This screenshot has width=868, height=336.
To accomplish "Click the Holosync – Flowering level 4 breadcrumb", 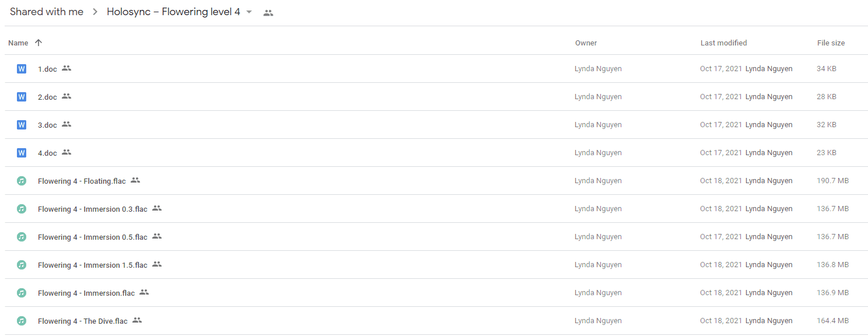I will [173, 12].
